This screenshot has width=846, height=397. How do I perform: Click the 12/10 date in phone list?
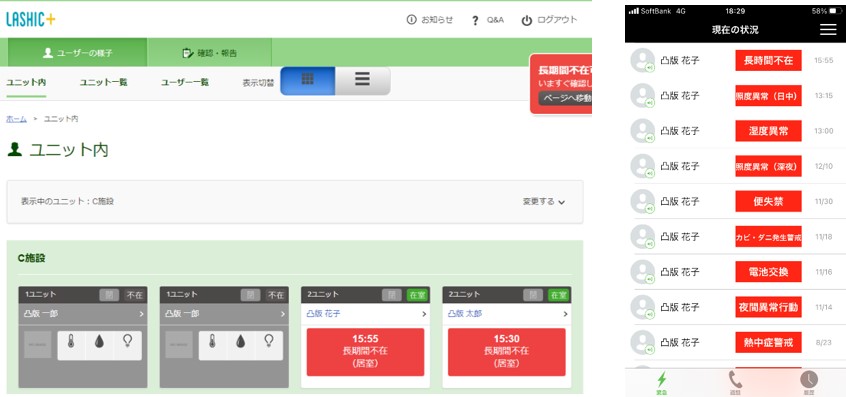tap(824, 166)
